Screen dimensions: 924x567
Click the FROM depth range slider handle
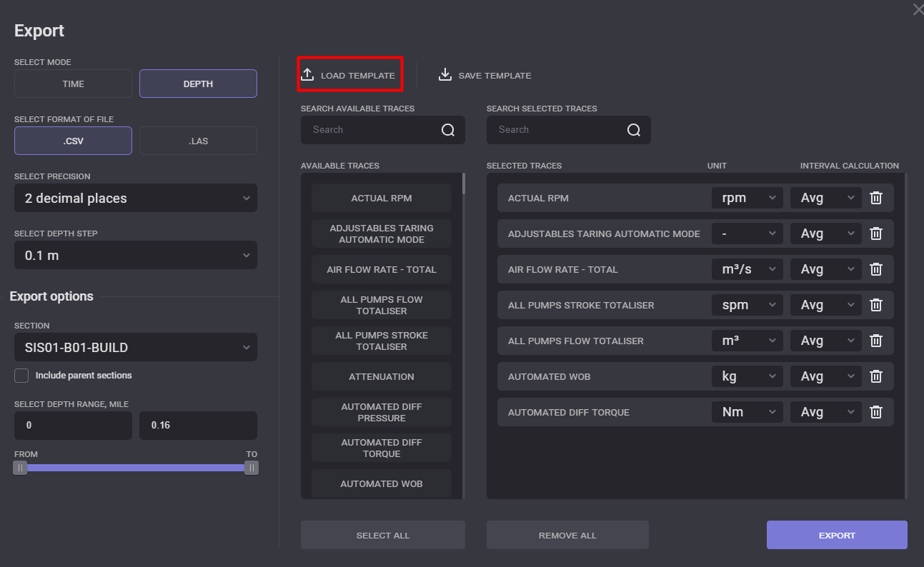point(21,468)
